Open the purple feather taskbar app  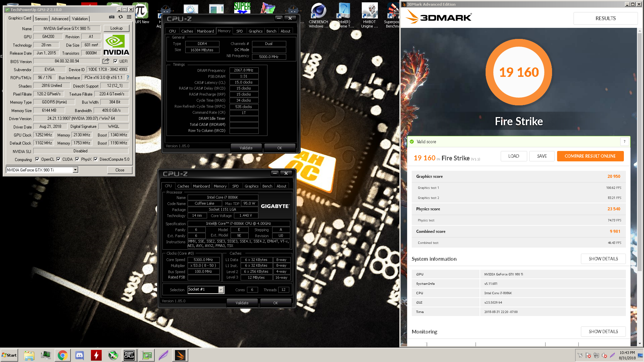coord(163,355)
